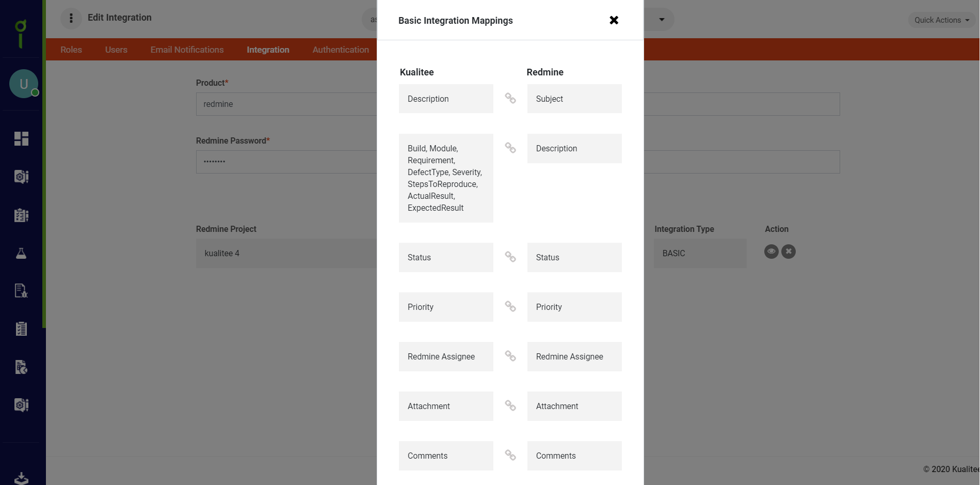
Task: Open the lowest gear-badge document icon in the sidebar
Action: tap(21, 405)
